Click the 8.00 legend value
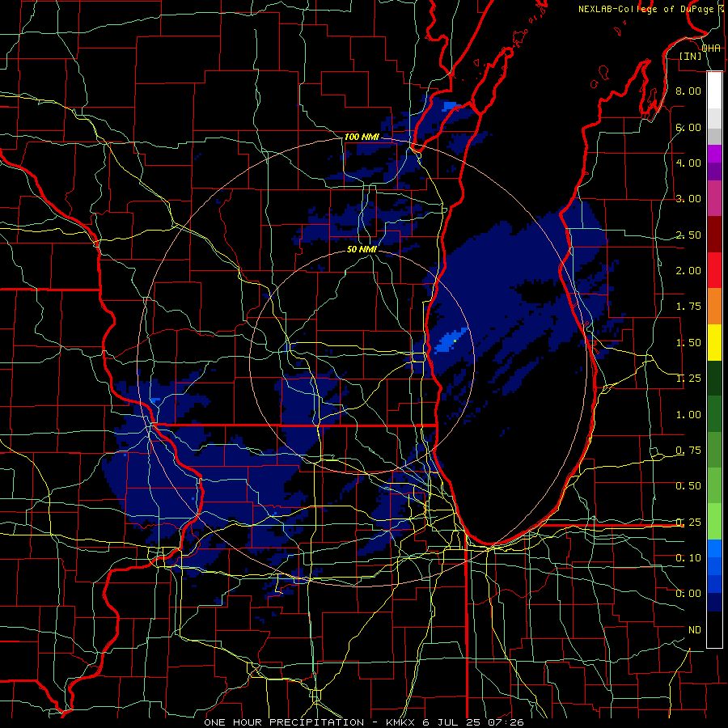 click(688, 91)
